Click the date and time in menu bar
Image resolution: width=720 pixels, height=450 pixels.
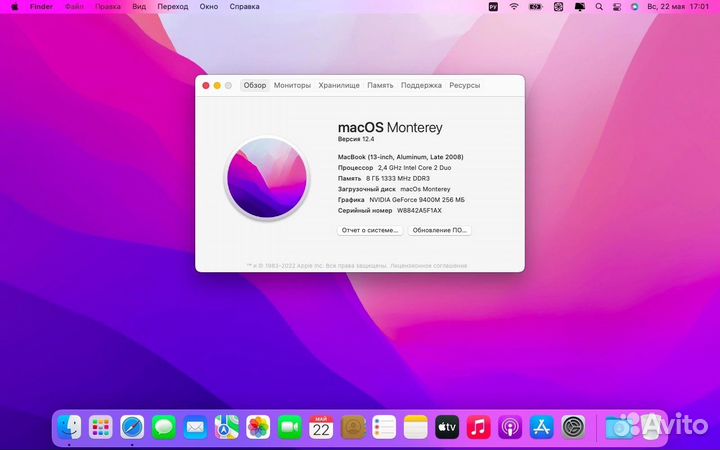pos(678,6)
